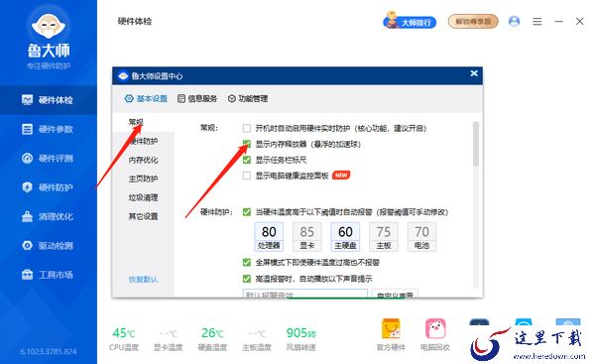Open the 电脑回收 pig icon
595x364 pixels.
click(x=435, y=328)
